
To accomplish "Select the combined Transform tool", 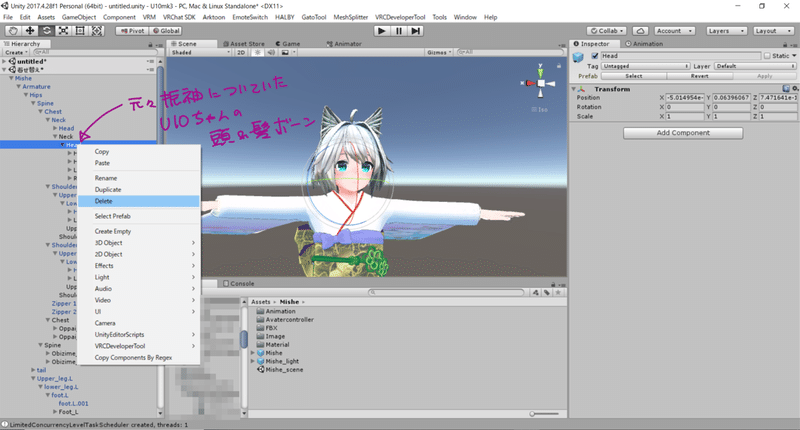I will coord(96,31).
